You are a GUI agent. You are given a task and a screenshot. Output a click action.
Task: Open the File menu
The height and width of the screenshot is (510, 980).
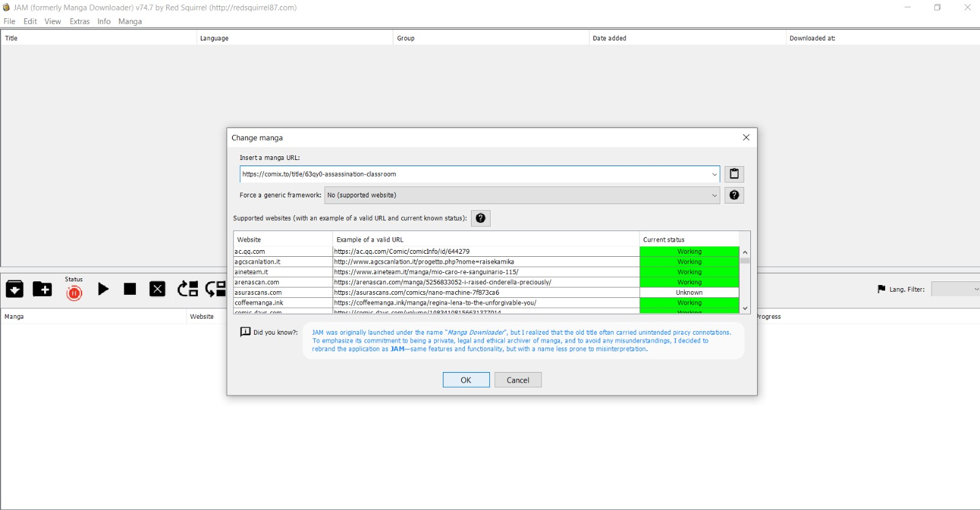point(9,21)
